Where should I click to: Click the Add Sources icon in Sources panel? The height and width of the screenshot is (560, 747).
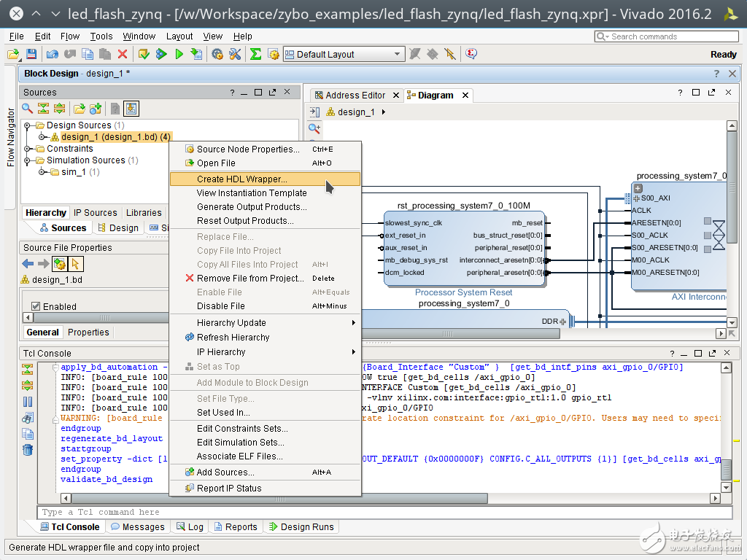pyautogui.click(x=95, y=109)
